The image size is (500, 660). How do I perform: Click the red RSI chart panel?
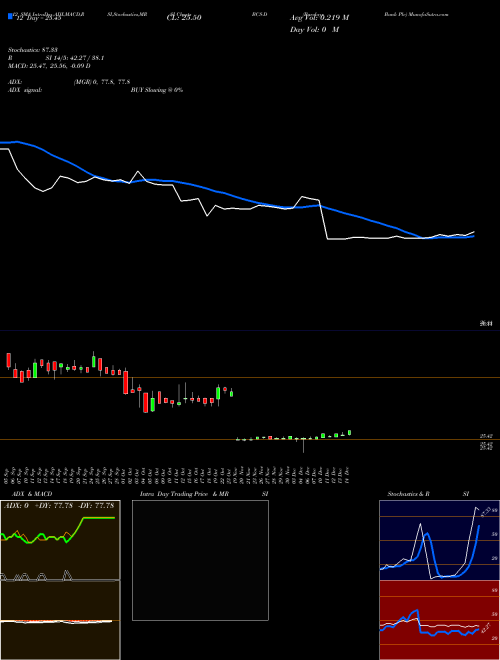click(x=439, y=620)
